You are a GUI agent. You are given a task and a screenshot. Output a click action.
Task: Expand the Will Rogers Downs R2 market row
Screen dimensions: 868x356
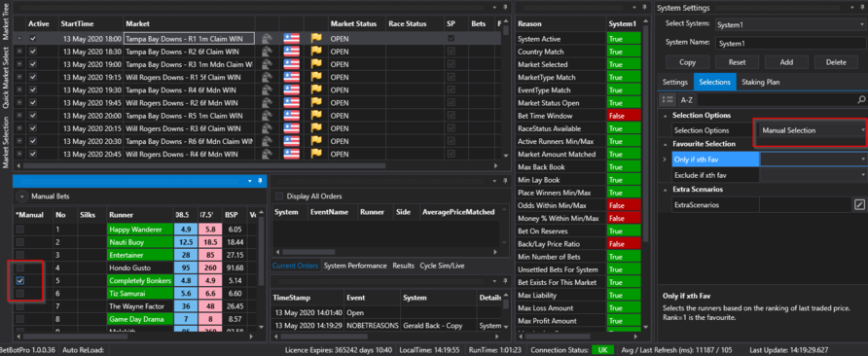click(19, 102)
